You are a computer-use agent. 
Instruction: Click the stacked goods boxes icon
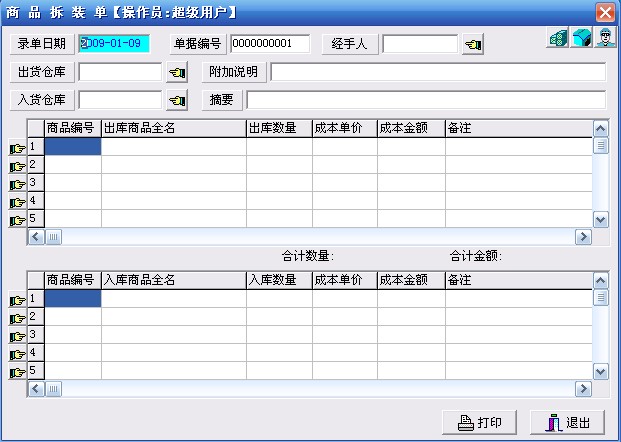pyautogui.click(x=558, y=39)
